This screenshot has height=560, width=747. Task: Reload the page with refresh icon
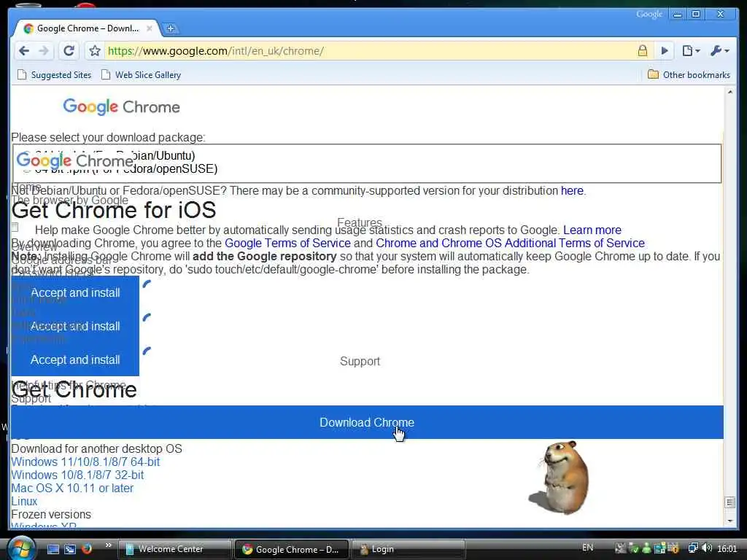(69, 51)
